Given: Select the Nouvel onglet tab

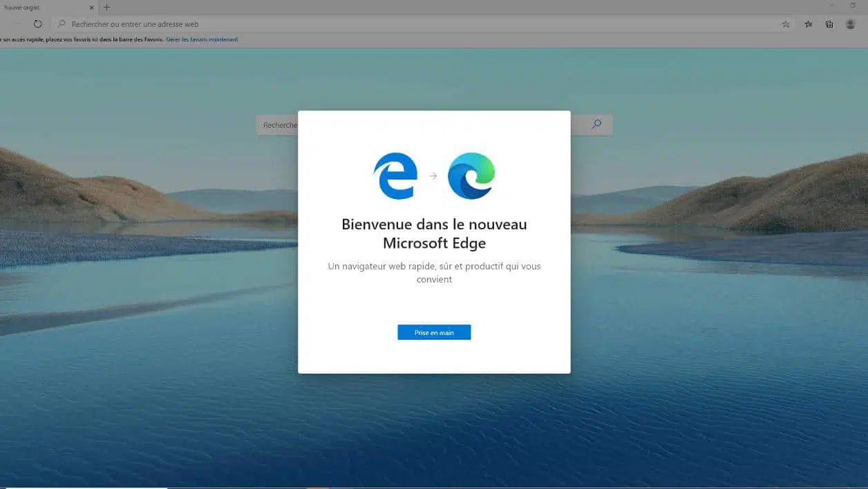Looking at the screenshot, I should pyautogui.click(x=48, y=7).
